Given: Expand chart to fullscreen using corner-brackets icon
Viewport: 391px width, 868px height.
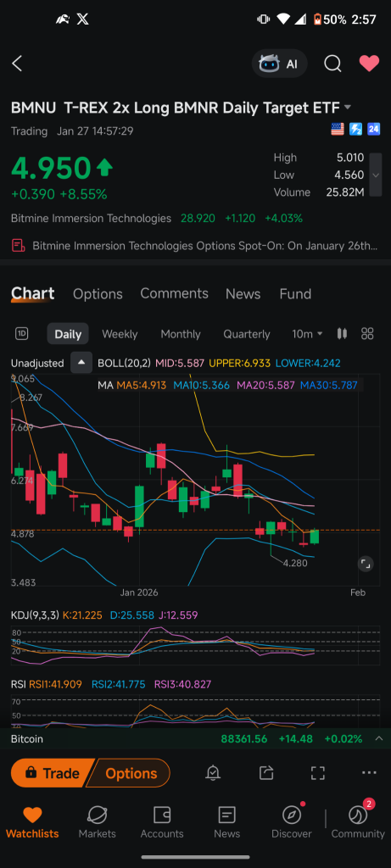Looking at the screenshot, I should pyautogui.click(x=317, y=773).
